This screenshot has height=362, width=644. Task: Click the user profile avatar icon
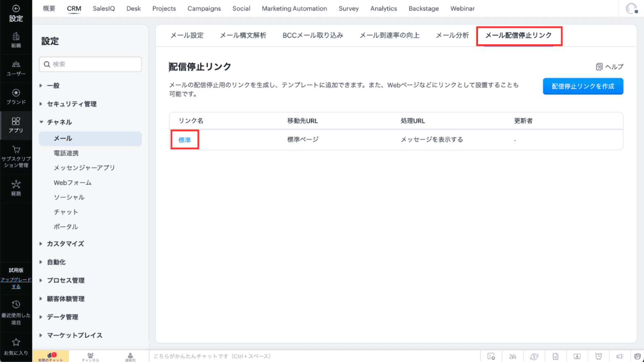[x=631, y=8]
